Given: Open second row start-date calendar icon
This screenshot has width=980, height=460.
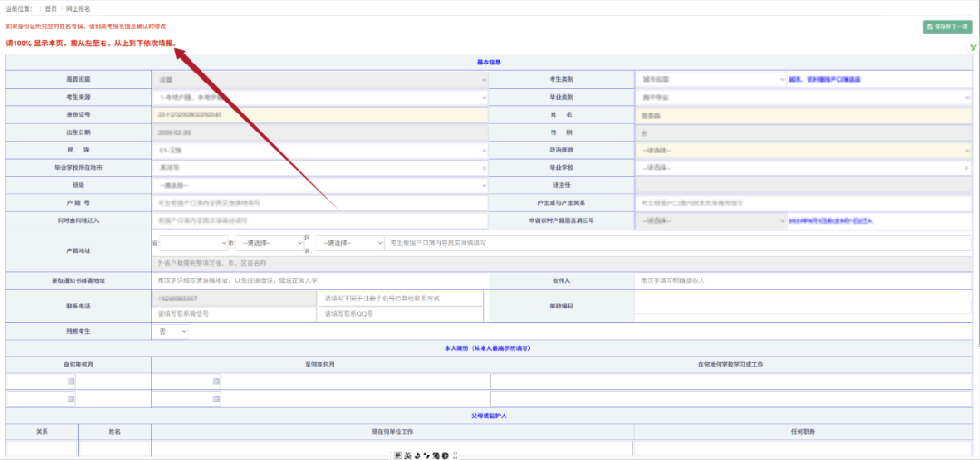Looking at the screenshot, I should (71, 400).
